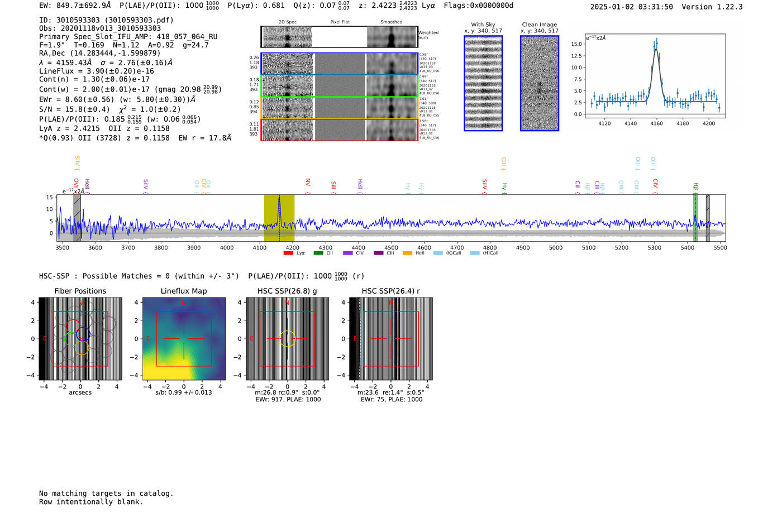Click the dark purple CIII legend swatch

pos(378,253)
